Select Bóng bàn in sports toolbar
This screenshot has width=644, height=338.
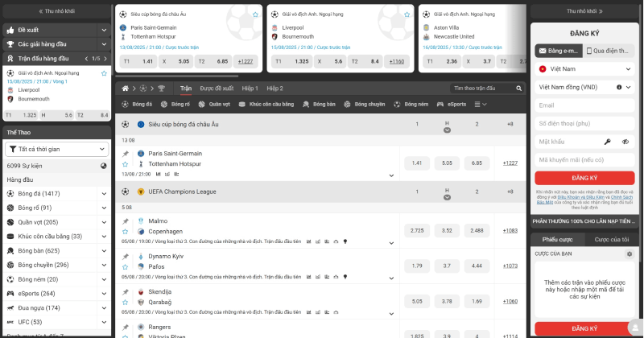[x=319, y=105]
